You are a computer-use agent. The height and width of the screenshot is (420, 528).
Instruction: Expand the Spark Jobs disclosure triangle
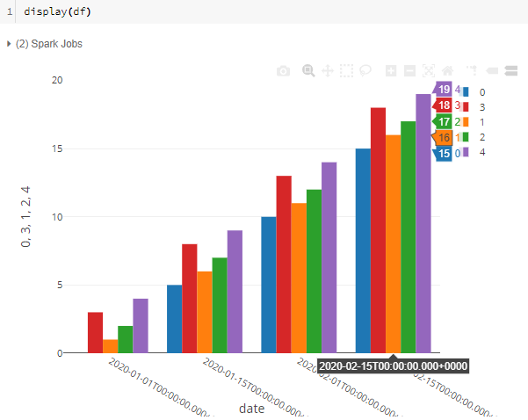9,44
